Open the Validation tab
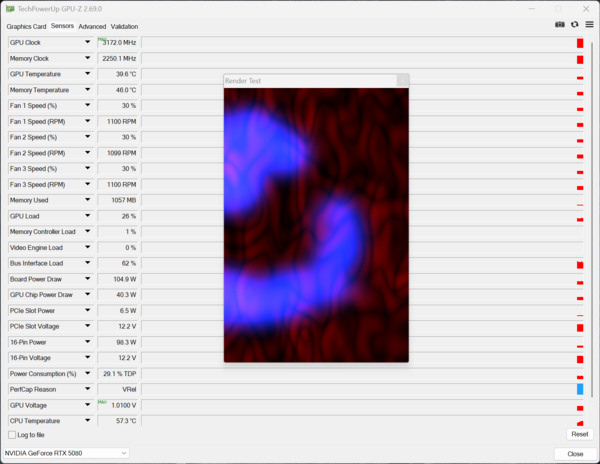 (124, 26)
